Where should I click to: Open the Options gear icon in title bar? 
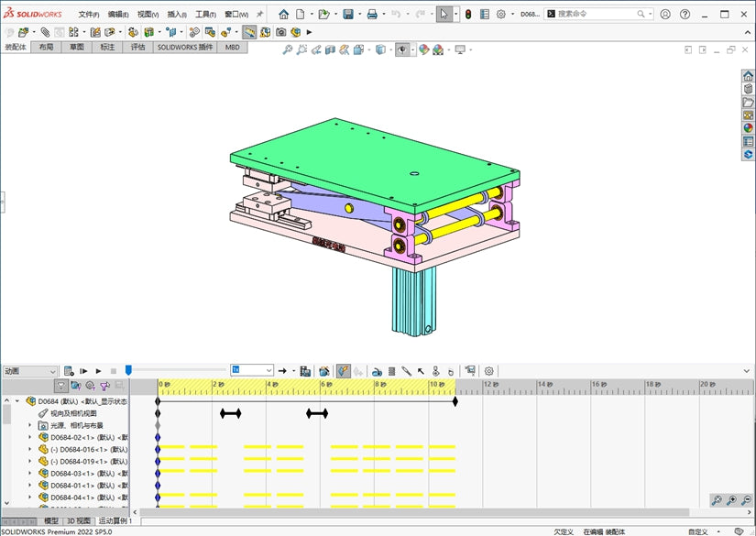pos(501,15)
